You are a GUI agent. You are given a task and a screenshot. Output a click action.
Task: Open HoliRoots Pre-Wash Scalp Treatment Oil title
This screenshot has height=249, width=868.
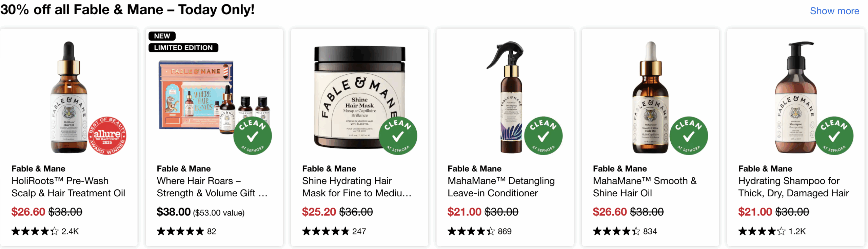(x=68, y=187)
